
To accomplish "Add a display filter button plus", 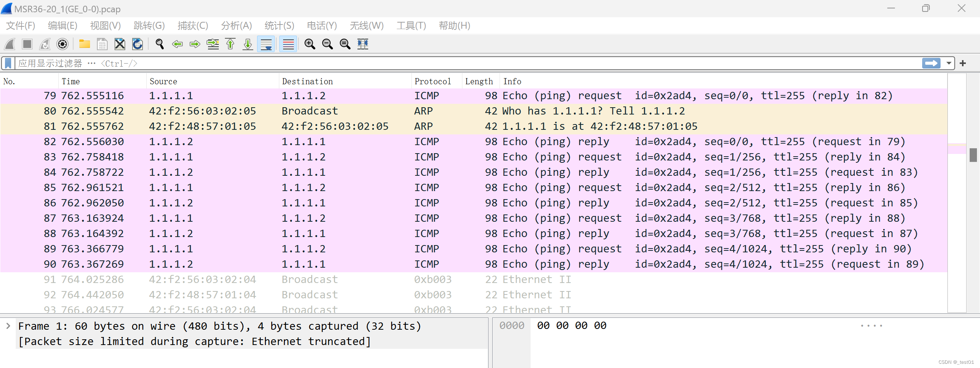I will [x=963, y=63].
